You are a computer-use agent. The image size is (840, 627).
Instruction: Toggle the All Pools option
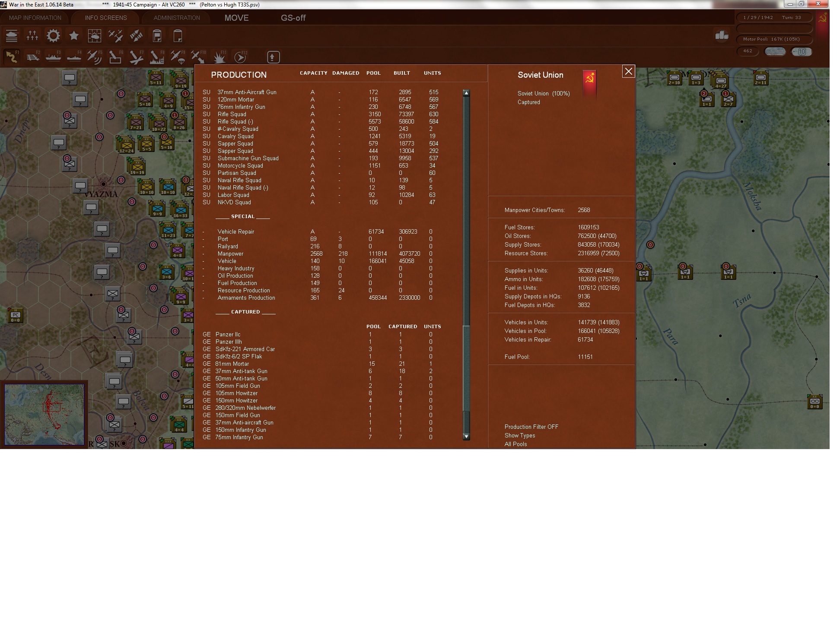click(515, 444)
